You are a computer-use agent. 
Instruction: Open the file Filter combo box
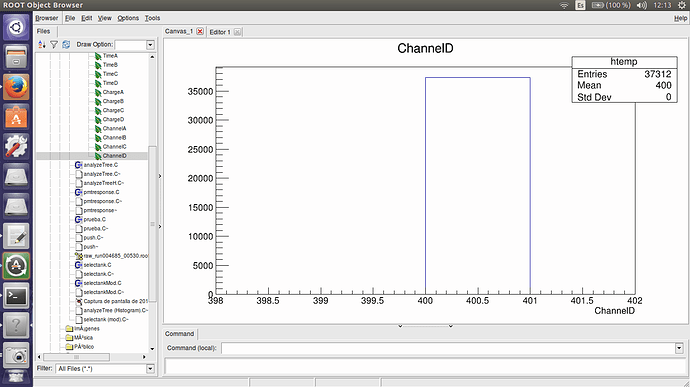point(150,369)
